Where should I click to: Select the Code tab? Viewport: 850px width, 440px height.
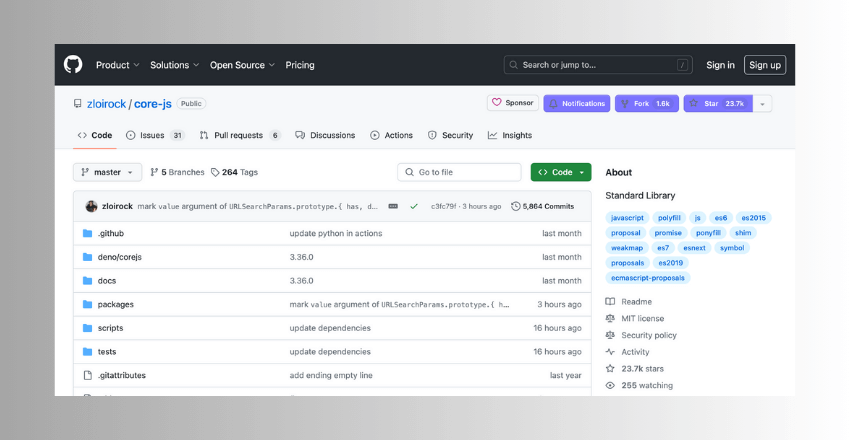pos(95,135)
